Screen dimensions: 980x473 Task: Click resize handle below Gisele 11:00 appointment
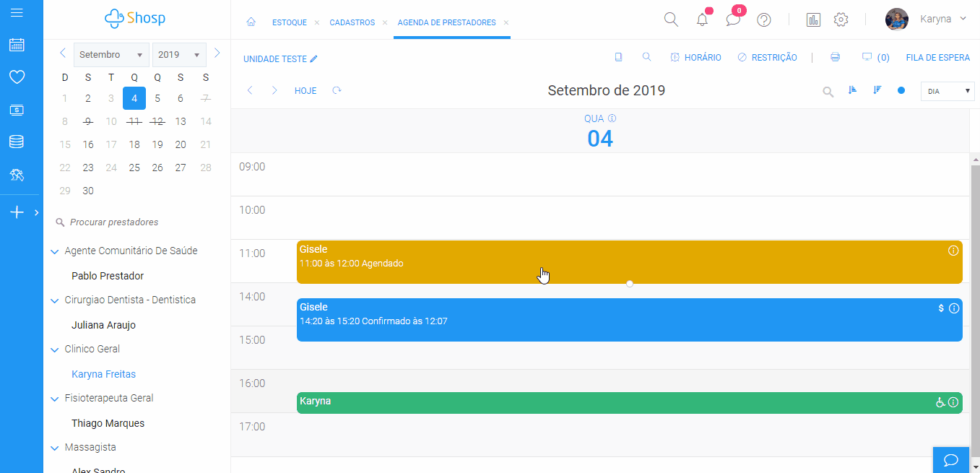pyautogui.click(x=630, y=284)
